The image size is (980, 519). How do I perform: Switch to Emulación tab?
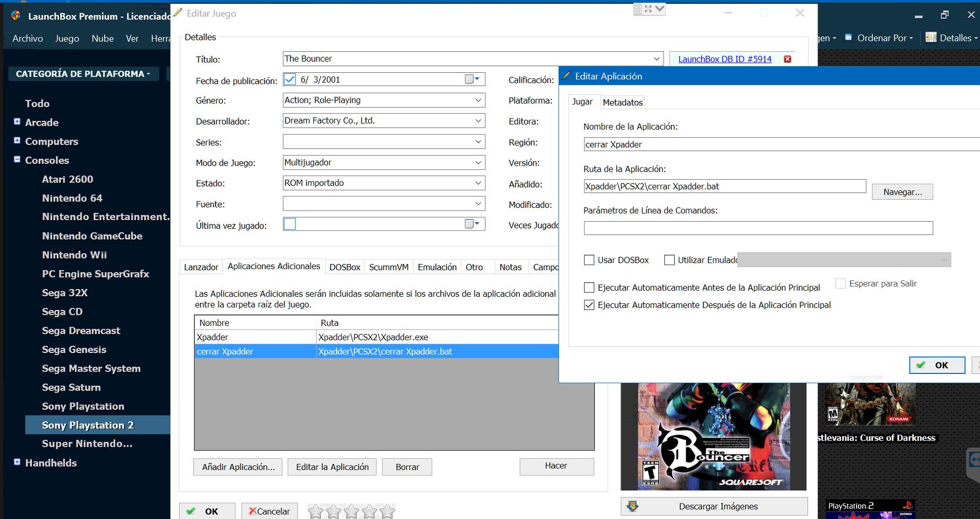click(x=437, y=267)
